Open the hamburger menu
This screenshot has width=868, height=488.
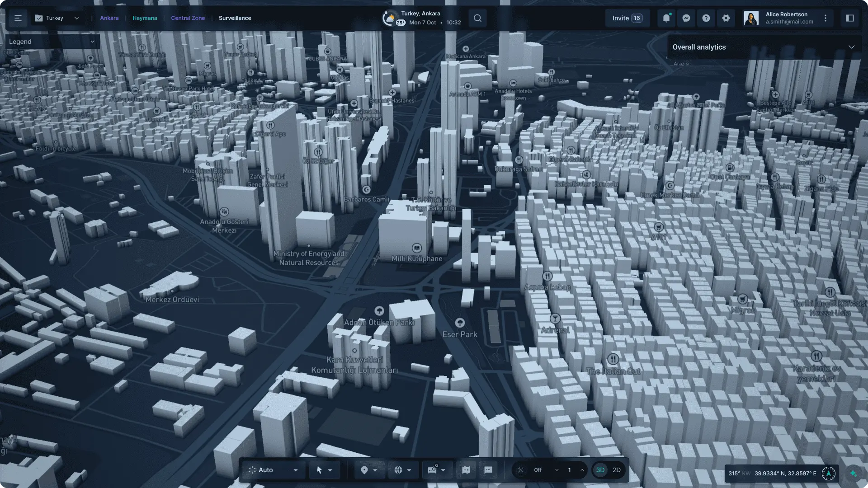pos(18,18)
